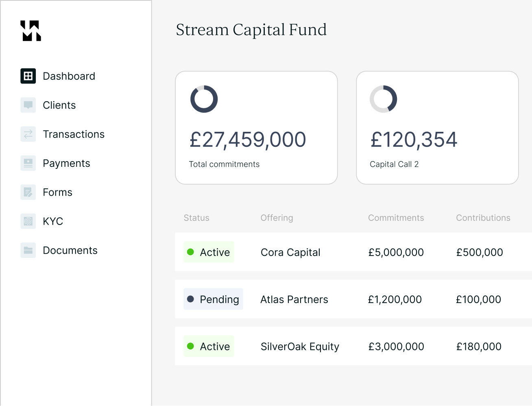
Task: Click the company logo at top left
Action: point(31,31)
